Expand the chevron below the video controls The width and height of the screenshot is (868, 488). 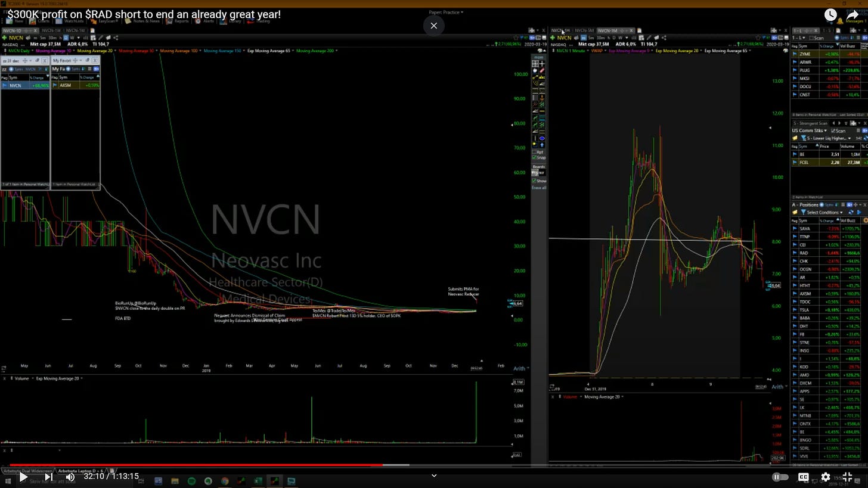click(x=434, y=475)
